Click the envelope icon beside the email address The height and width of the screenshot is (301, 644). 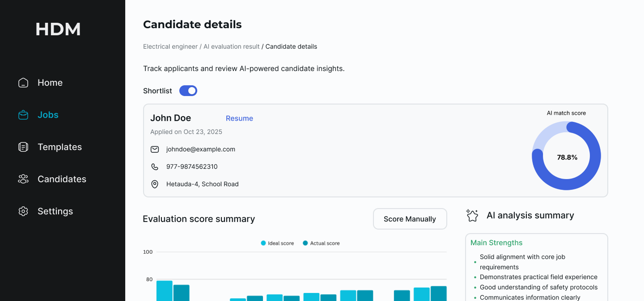click(x=155, y=149)
